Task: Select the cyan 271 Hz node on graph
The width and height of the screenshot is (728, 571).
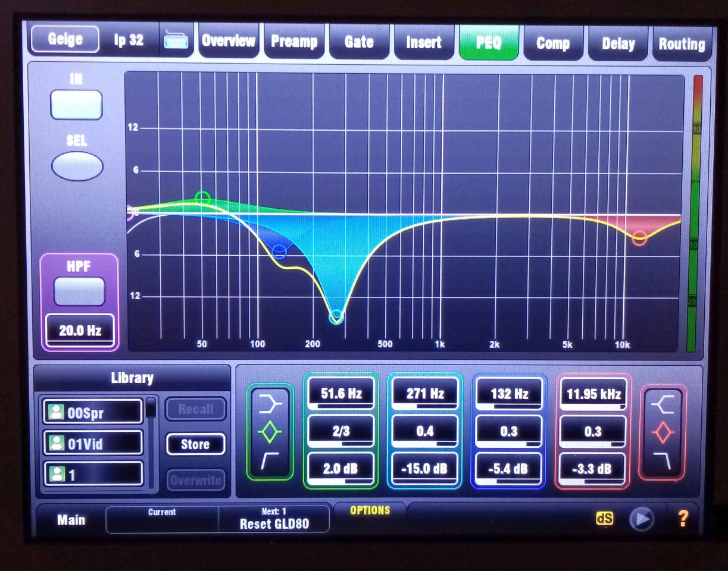Action: [336, 317]
